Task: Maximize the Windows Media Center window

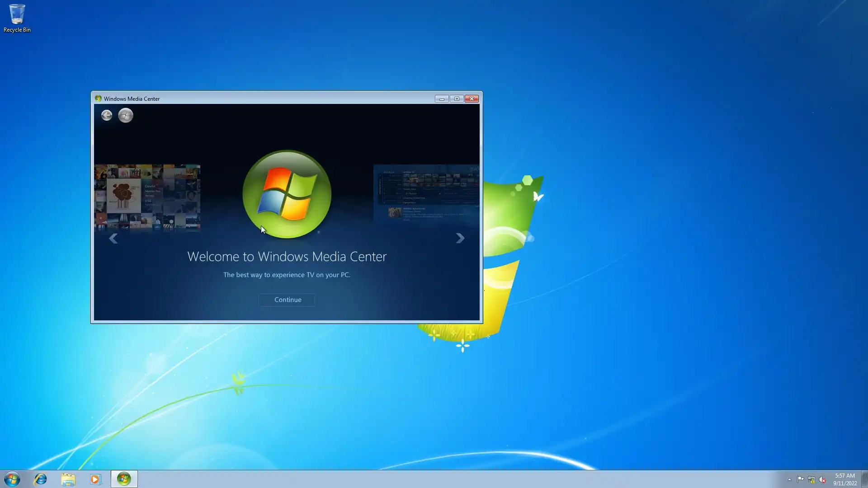Action: click(457, 99)
